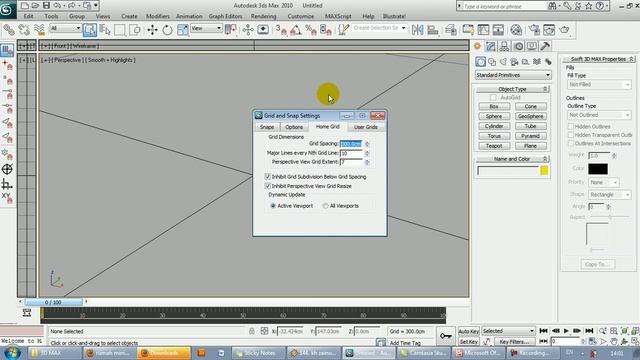Screen dimensions: 640x360
Task: Click the Set Keys large key icon
Action: pyautogui.click(x=446, y=336)
